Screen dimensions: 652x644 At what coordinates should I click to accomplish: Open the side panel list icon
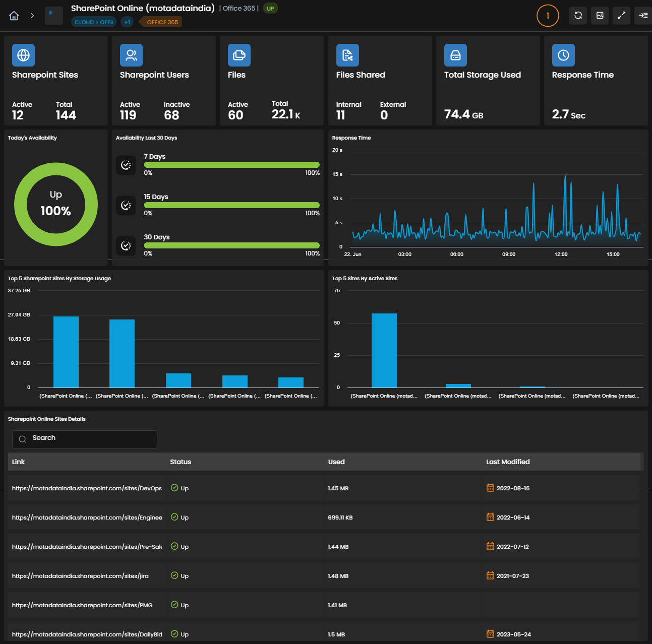point(643,16)
